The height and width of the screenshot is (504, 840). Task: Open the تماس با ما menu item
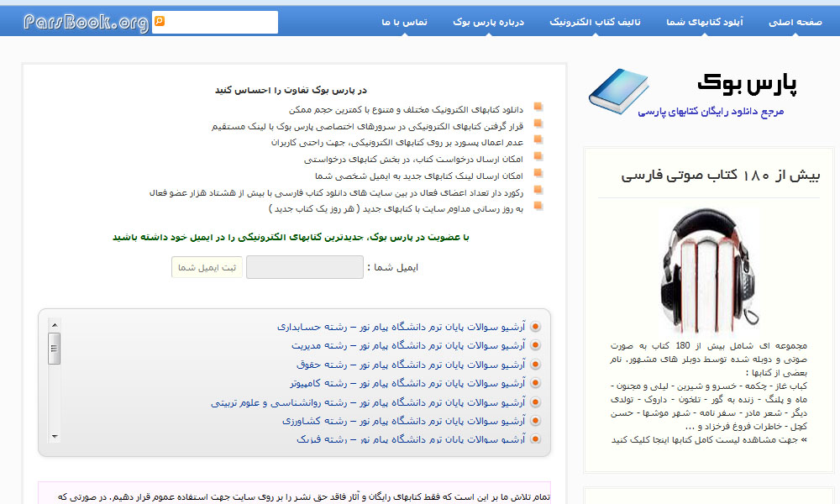(x=405, y=22)
